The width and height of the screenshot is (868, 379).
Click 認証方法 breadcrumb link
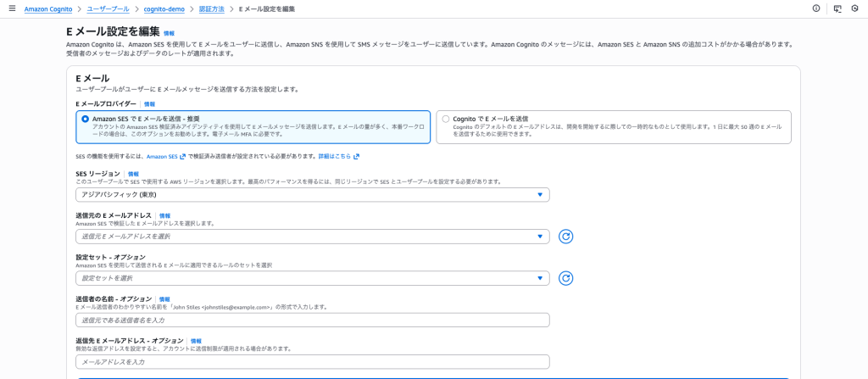point(213,8)
